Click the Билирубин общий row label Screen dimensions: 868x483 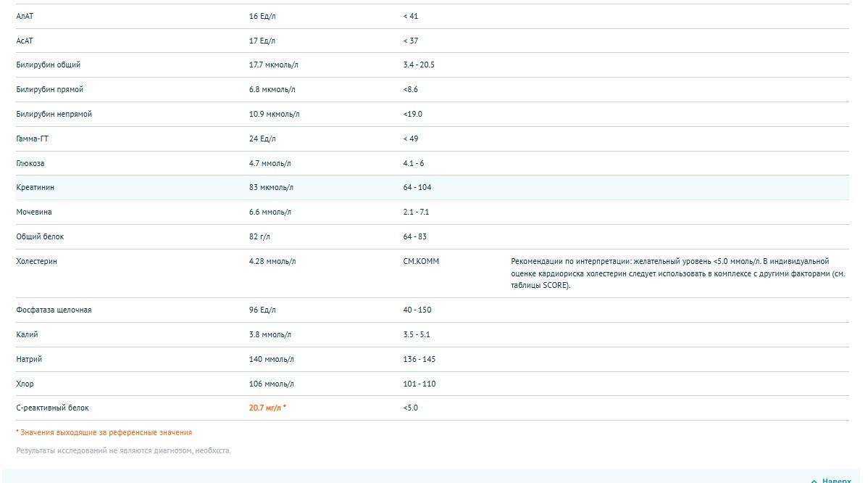[49, 65]
